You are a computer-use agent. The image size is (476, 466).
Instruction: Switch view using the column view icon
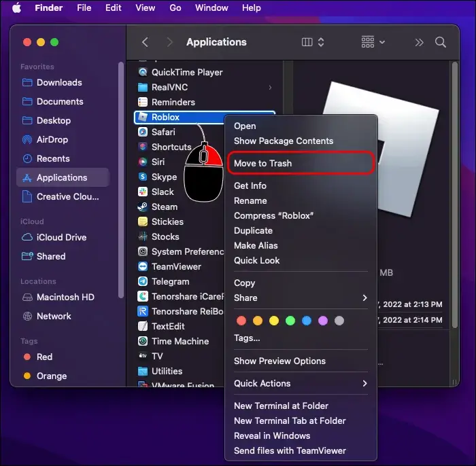point(307,42)
